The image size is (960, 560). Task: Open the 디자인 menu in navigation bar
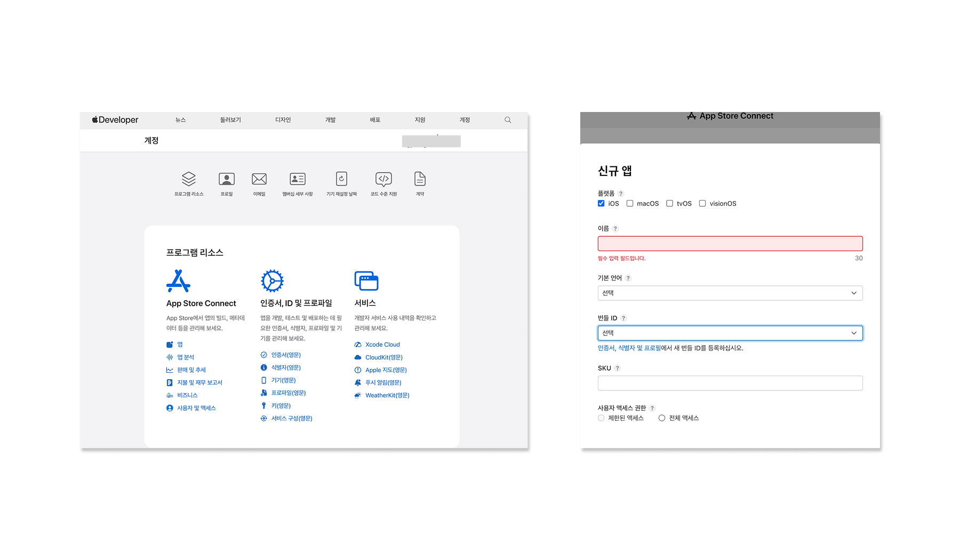tap(283, 120)
